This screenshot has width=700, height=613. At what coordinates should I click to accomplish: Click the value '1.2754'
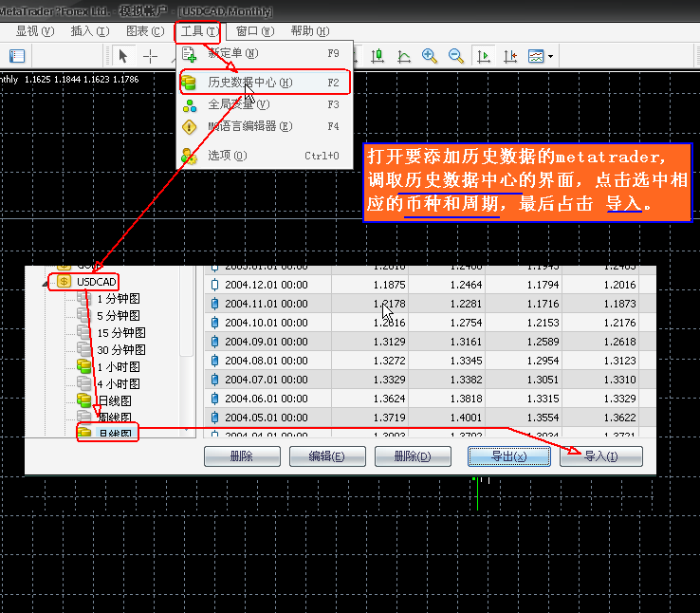tap(466, 323)
